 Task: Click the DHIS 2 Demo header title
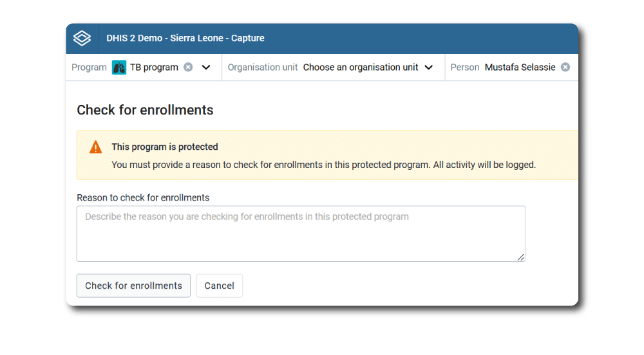click(185, 38)
